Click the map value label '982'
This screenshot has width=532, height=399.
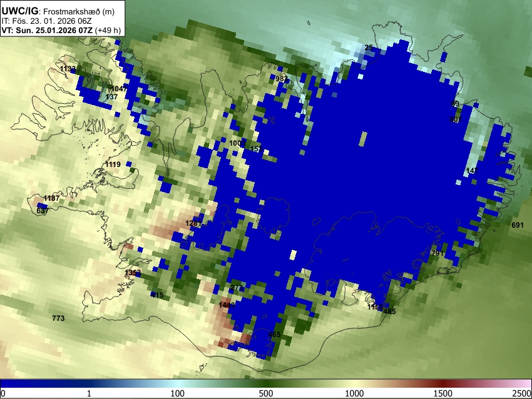(x=282, y=79)
